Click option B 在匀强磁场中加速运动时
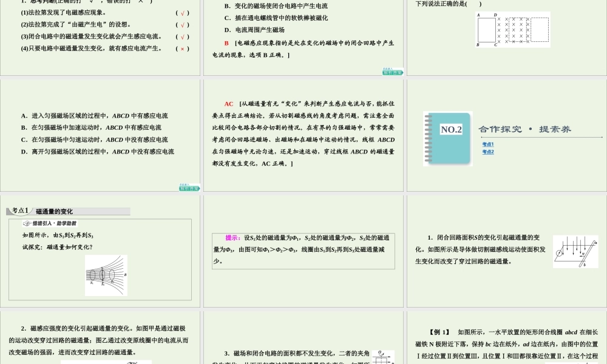 click(92, 127)
